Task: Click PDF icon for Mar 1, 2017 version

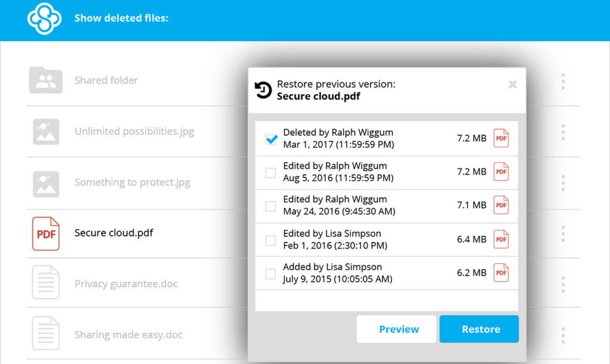Action: 502,139
